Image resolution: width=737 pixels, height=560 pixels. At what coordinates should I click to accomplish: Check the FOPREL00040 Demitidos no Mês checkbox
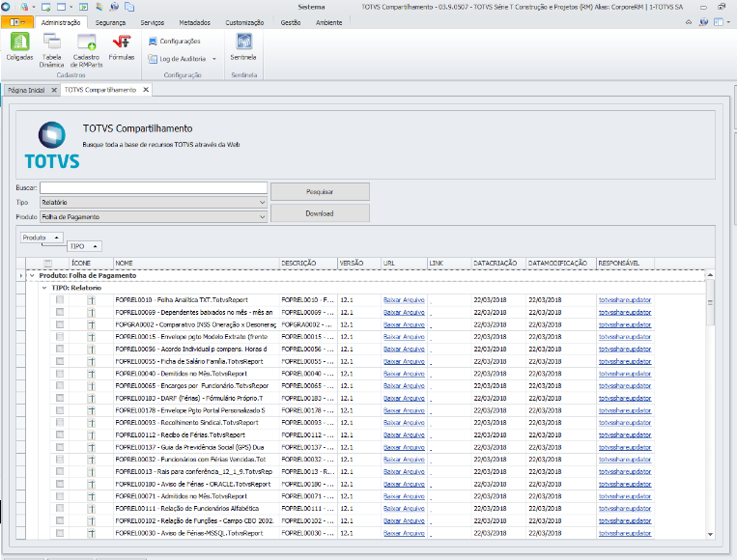pyautogui.click(x=60, y=374)
